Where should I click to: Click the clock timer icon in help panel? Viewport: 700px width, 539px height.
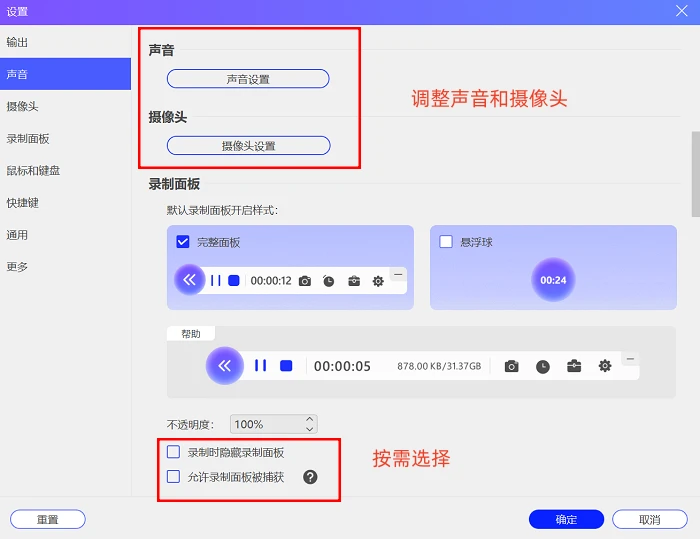pos(543,367)
